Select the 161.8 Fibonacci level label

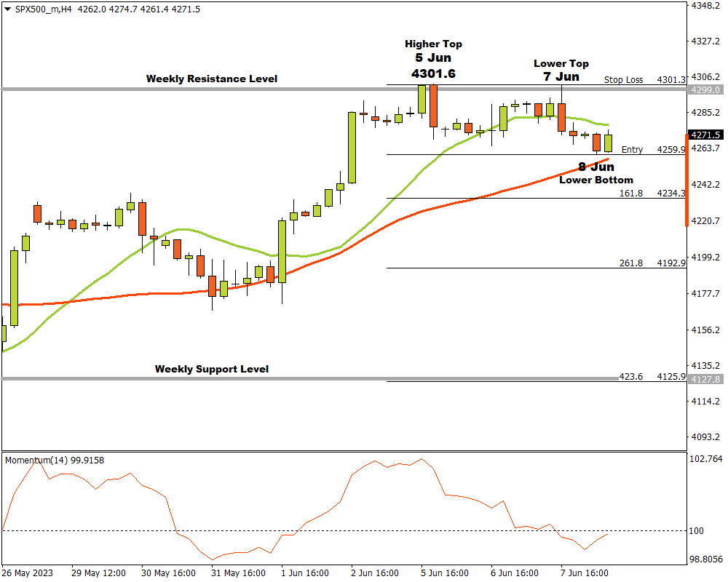click(x=630, y=194)
